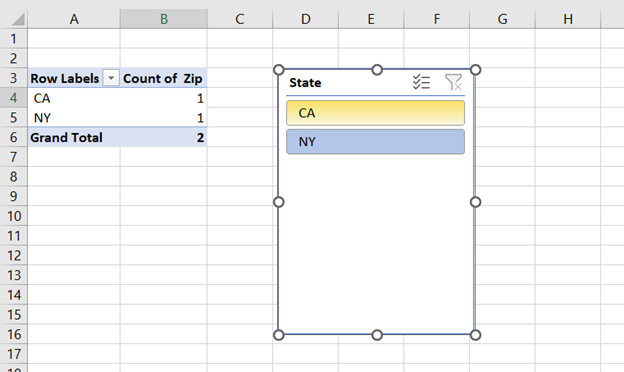Click right-middle handle of State slicer
Viewport: 624px width, 372px height.
point(475,202)
